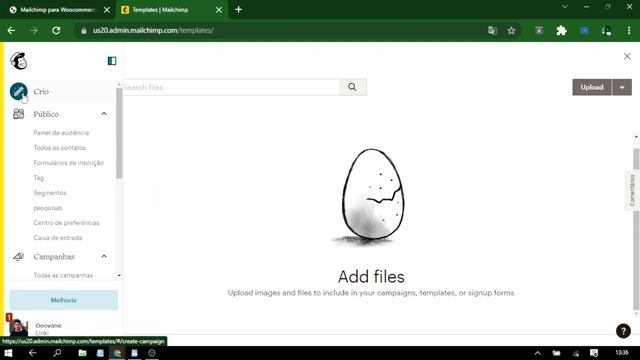Click the Search files input field
640x360 pixels.
click(231, 87)
